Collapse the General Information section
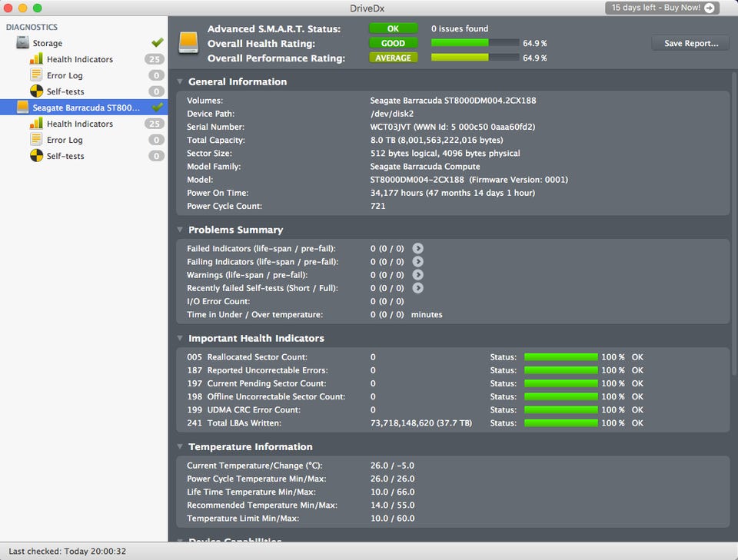The height and width of the screenshot is (560, 738). pos(180,81)
